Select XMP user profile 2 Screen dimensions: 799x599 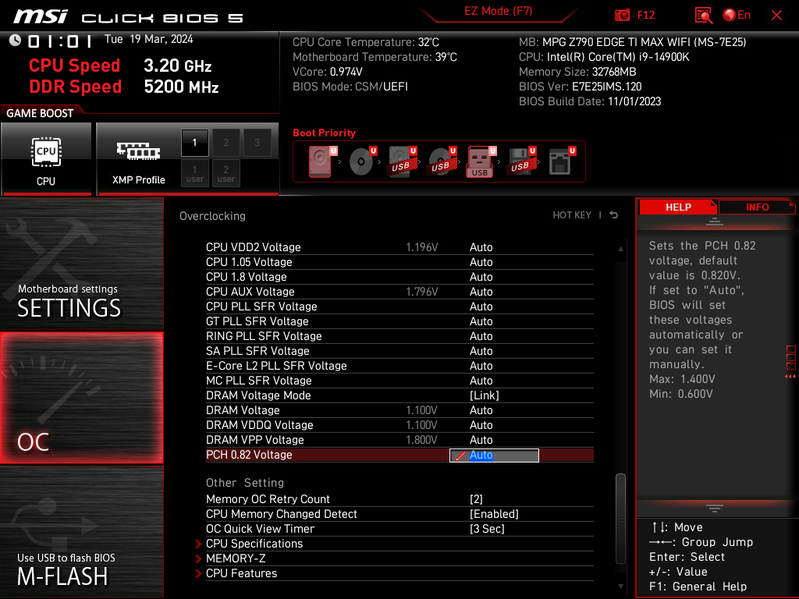pyautogui.click(x=226, y=173)
